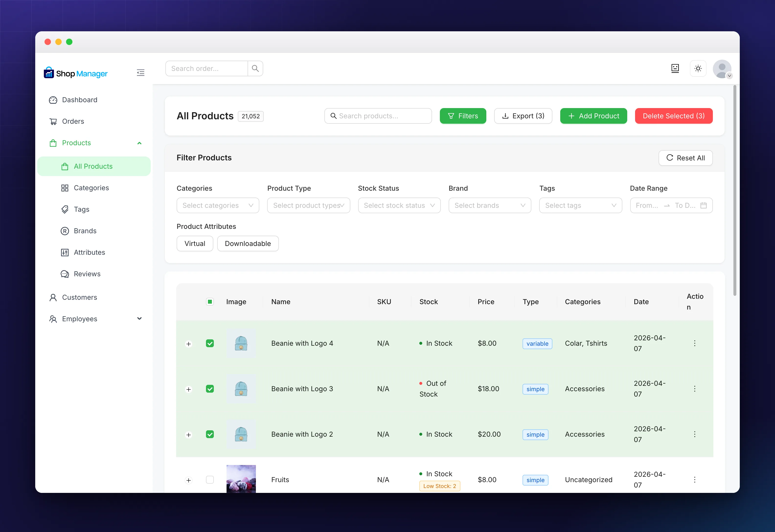Uncheck Beanie with Logo 3 checkbox
Viewport: 775px width, 532px height.
pyautogui.click(x=210, y=389)
